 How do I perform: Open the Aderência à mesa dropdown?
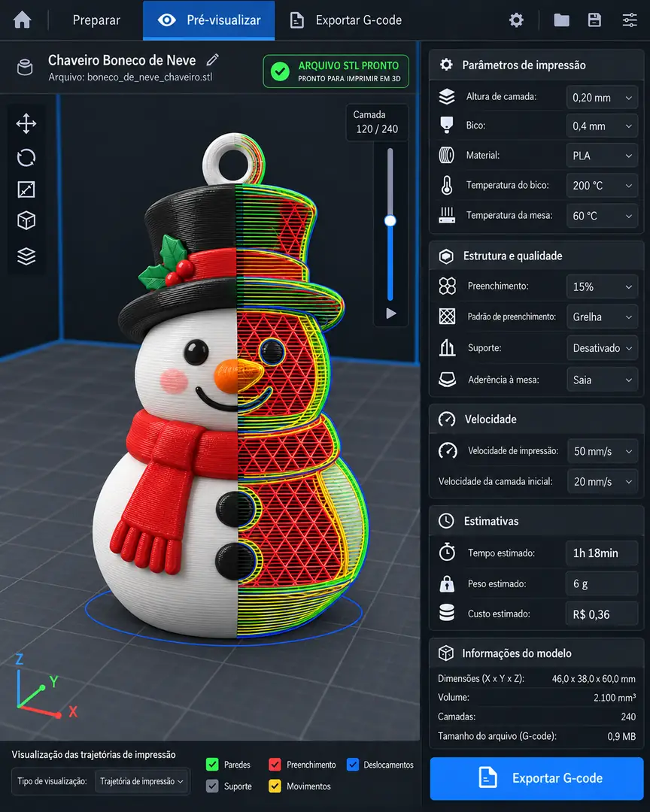point(602,380)
